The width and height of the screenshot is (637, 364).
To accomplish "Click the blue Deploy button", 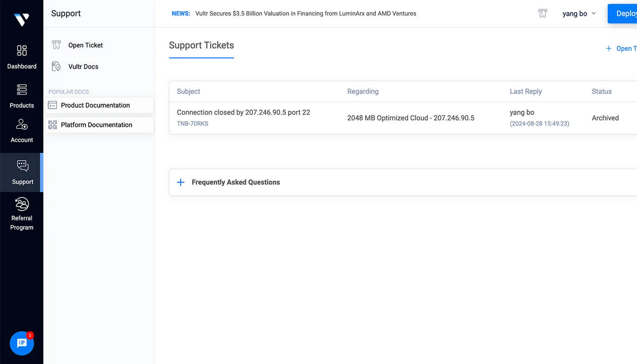I will pos(623,14).
